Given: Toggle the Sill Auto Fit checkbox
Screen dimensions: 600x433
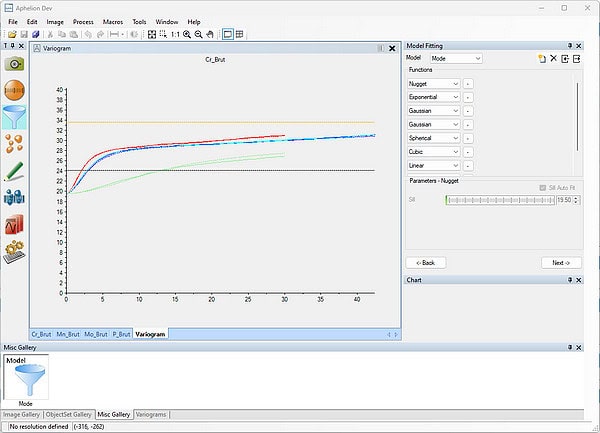Looking at the screenshot, I should click(x=542, y=188).
